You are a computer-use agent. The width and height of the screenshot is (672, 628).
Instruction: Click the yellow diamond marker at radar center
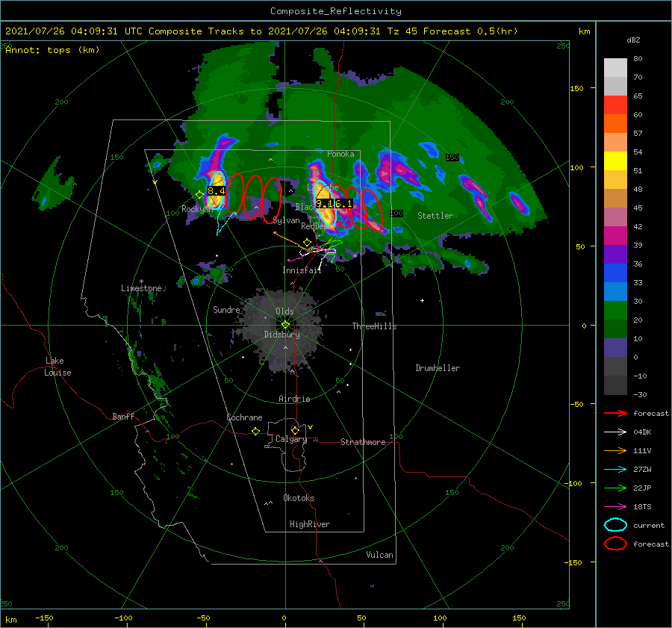285,325
